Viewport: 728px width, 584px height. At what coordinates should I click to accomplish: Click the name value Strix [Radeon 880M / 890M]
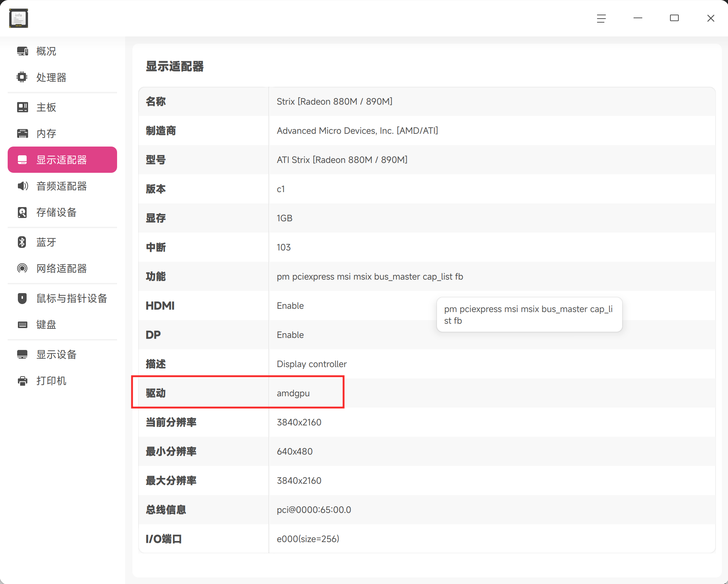point(334,101)
